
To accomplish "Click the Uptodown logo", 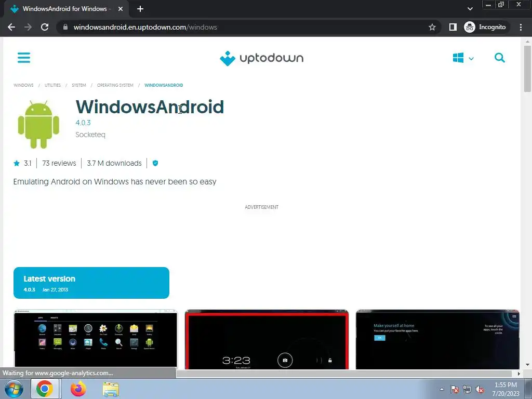I will tap(262, 58).
